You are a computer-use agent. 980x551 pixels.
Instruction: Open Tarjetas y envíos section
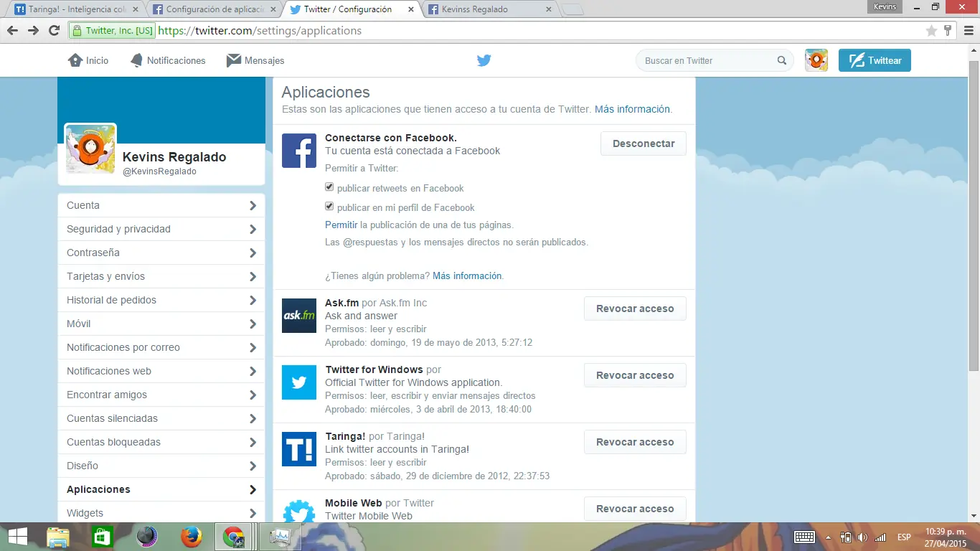click(x=161, y=276)
